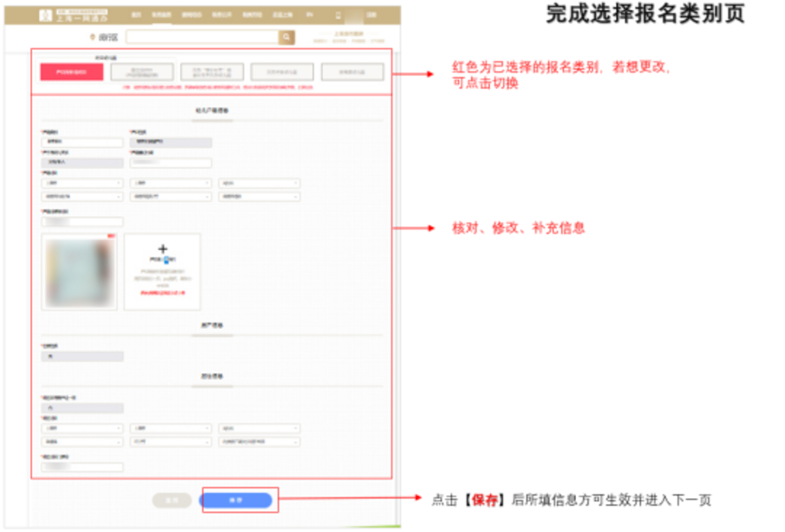Click the header search input field
Screen dimensions: 785x532
click(202, 37)
